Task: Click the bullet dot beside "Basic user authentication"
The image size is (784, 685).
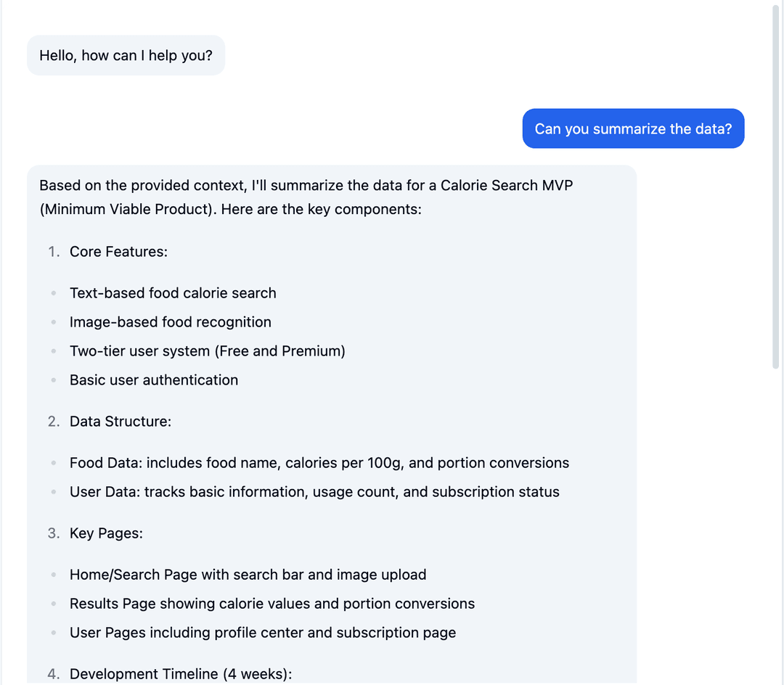Action: coord(53,380)
